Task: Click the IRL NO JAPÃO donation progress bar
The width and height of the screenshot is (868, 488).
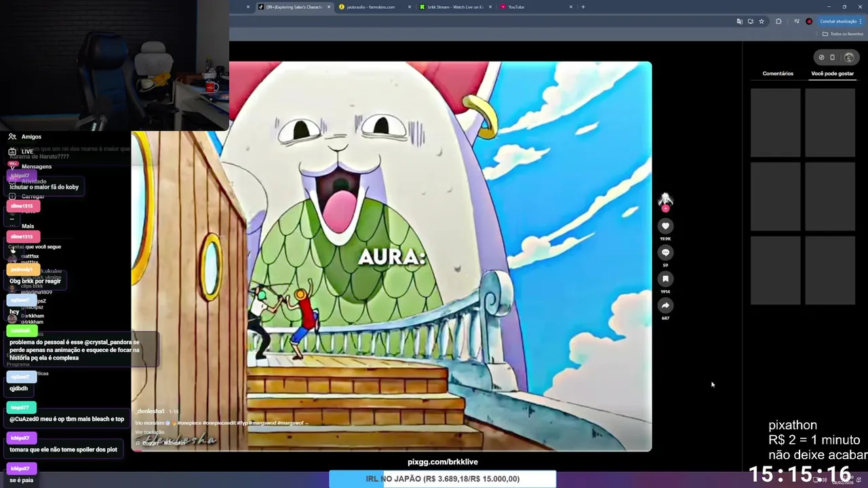Action: 443,479
